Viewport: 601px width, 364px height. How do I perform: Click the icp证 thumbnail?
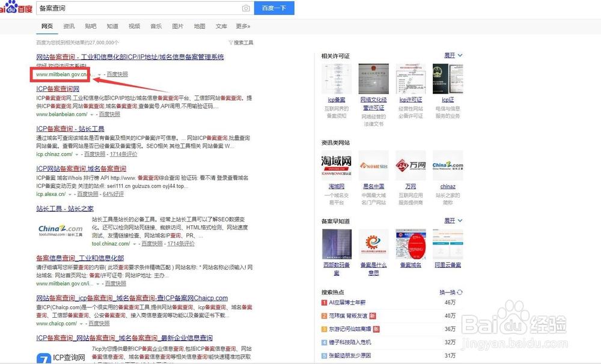[448, 79]
